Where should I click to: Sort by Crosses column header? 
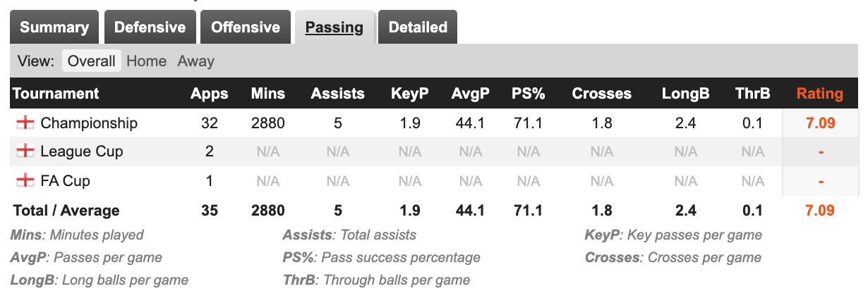tap(601, 94)
